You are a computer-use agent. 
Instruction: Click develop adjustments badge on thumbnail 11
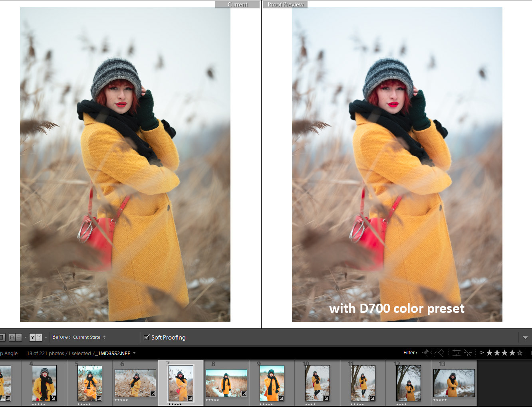[x=372, y=398]
